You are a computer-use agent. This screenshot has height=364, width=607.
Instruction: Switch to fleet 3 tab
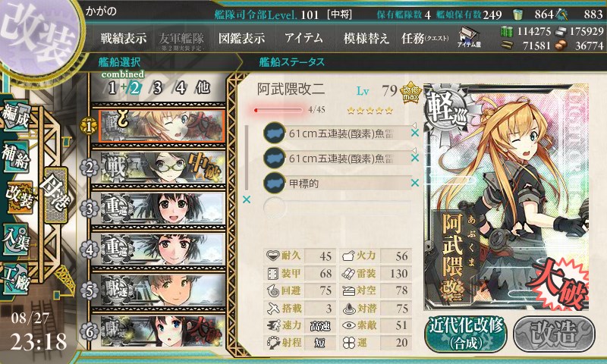click(157, 89)
